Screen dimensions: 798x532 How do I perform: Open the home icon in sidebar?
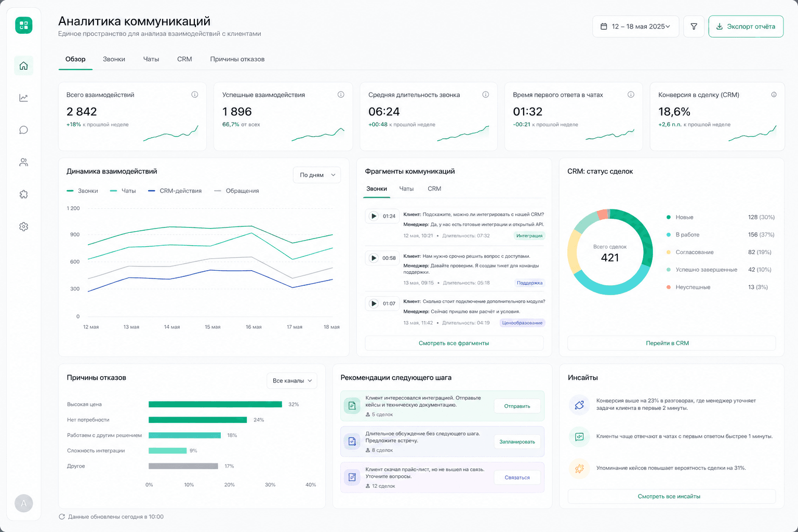pos(23,65)
